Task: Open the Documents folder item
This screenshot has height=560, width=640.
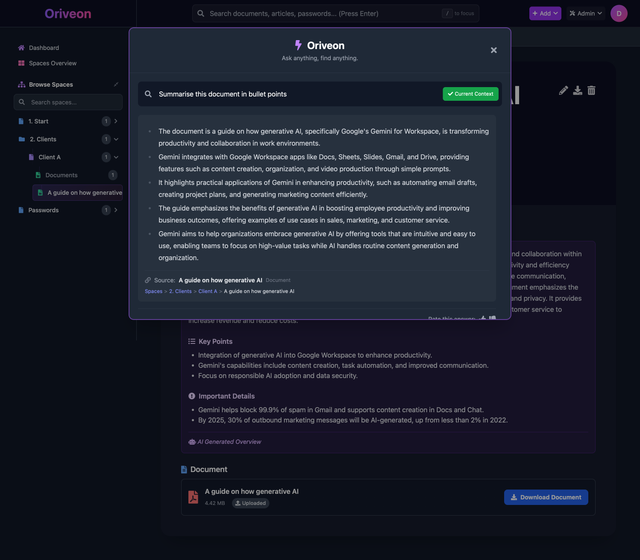Action: coord(61,175)
